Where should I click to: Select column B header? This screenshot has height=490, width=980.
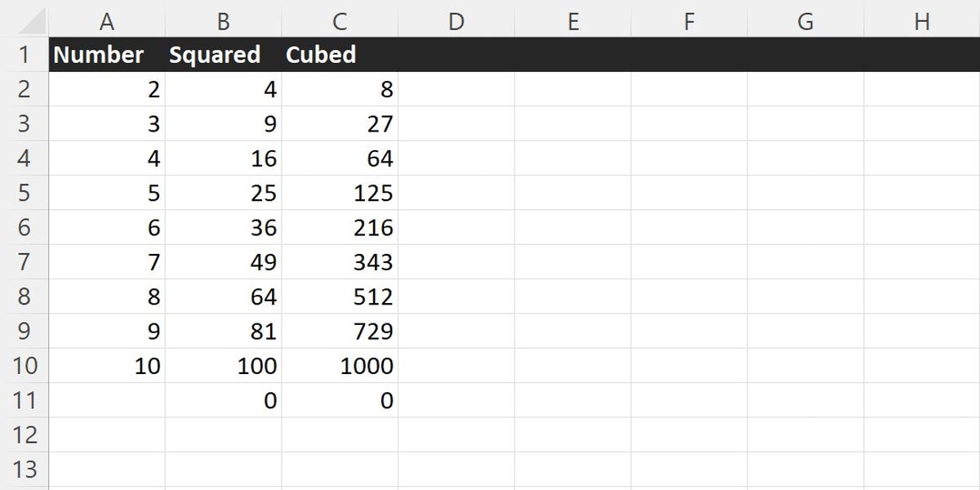pyautogui.click(x=223, y=21)
